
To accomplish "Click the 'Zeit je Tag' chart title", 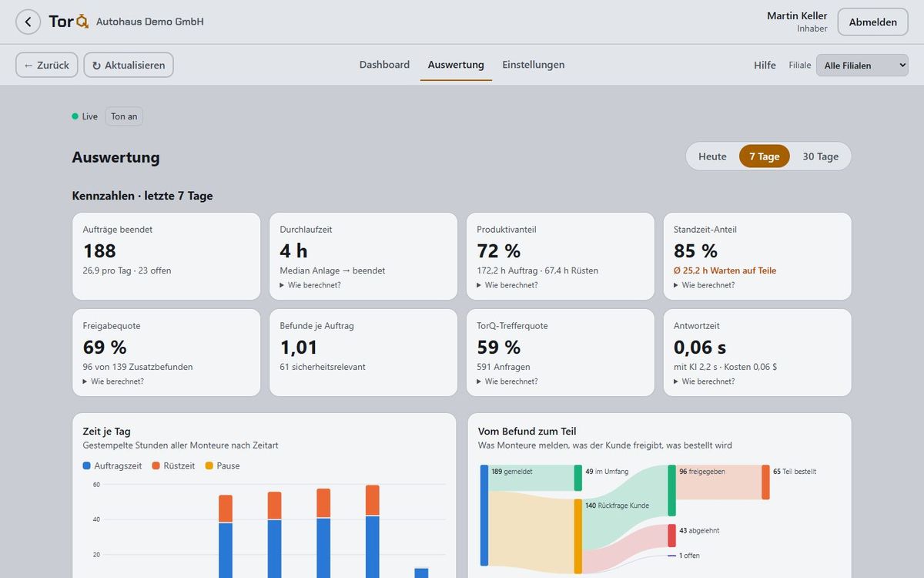I will click(107, 432).
